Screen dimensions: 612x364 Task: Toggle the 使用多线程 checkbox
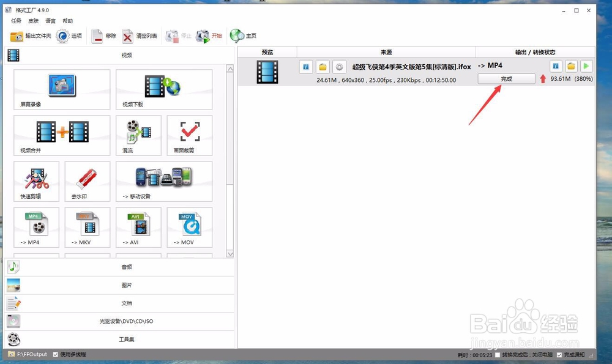tap(56, 354)
